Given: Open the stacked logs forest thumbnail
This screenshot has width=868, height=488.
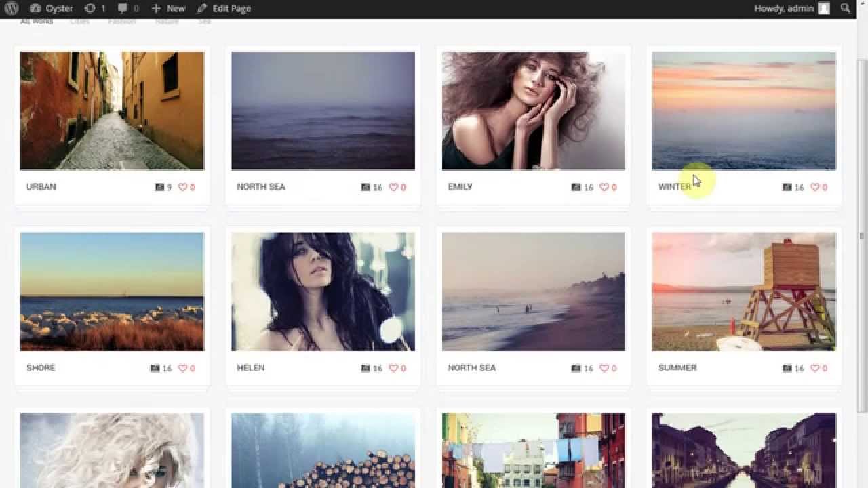Looking at the screenshot, I should tap(323, 451).
